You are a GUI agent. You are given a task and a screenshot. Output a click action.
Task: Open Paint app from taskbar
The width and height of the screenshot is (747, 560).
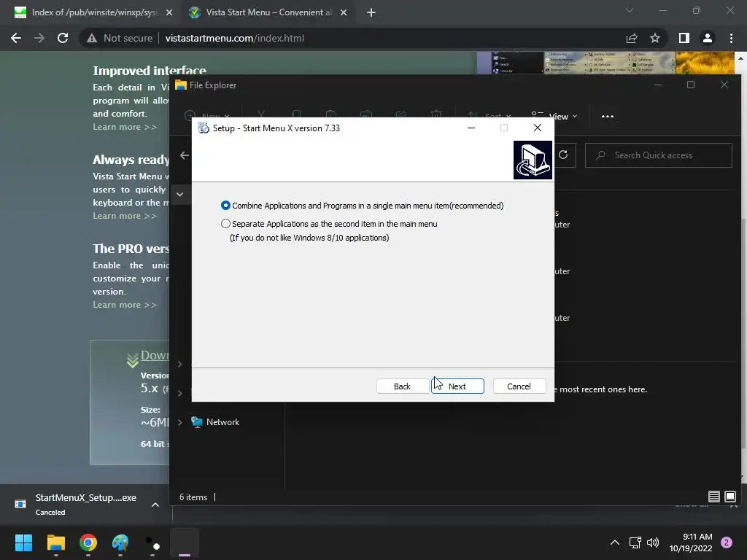120,542
